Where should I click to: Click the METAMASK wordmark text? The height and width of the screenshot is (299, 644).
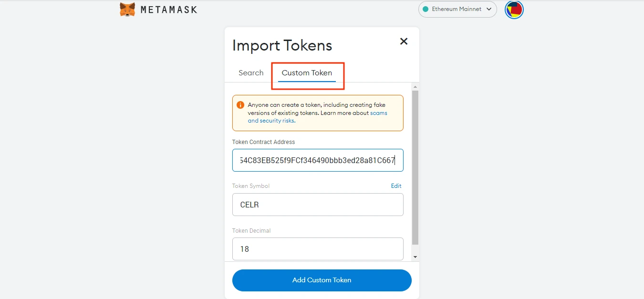click(169, 10)
